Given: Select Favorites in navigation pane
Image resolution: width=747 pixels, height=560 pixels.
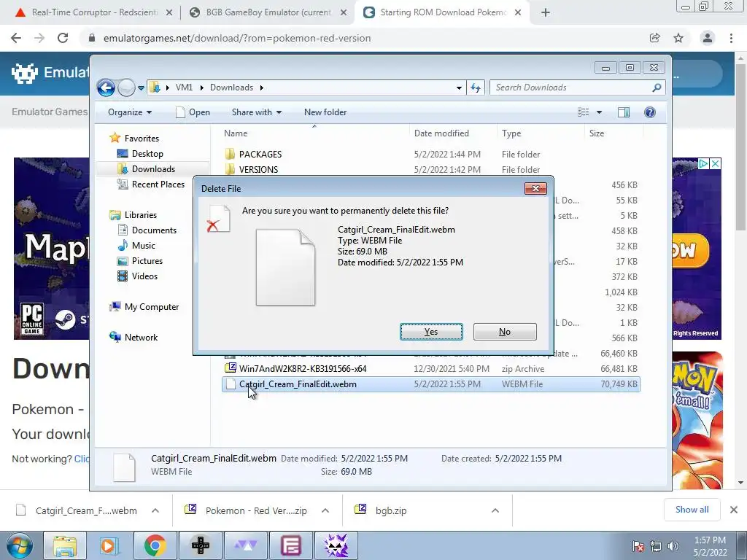Looking at the screenshot, I should click(x=142, y=139).
